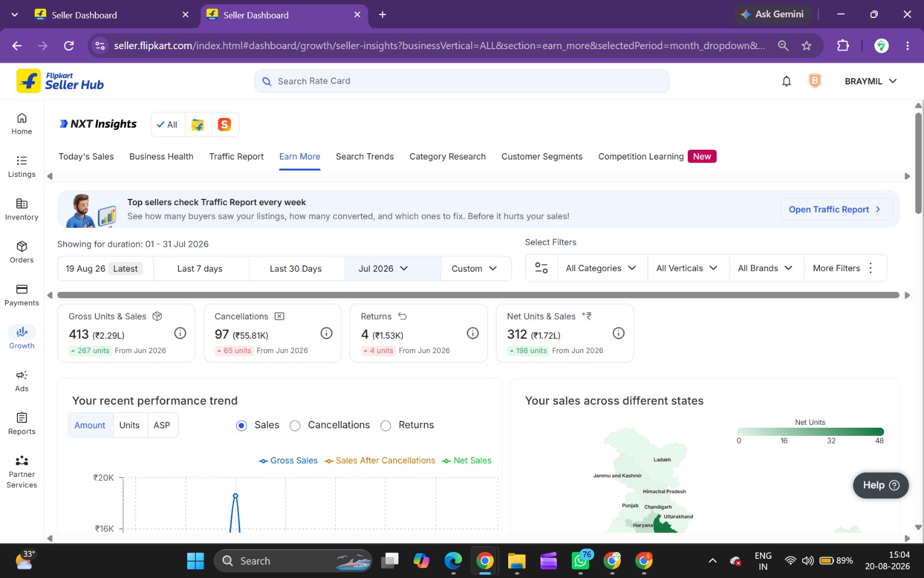Viewport: 924px width, 578px height.
Task: Switch to Business Health tab
Action: coord(161,157)
